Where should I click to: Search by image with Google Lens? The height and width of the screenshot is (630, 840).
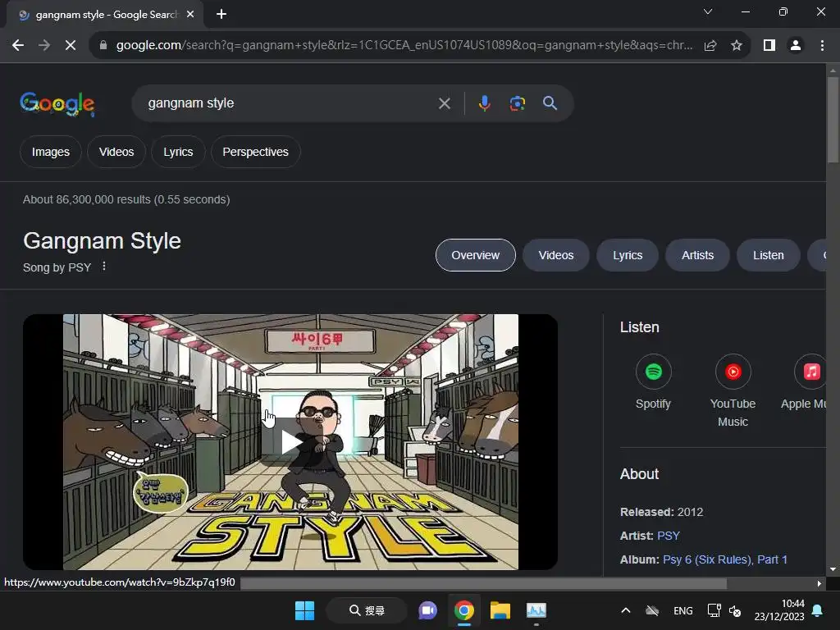coord(517,103)
